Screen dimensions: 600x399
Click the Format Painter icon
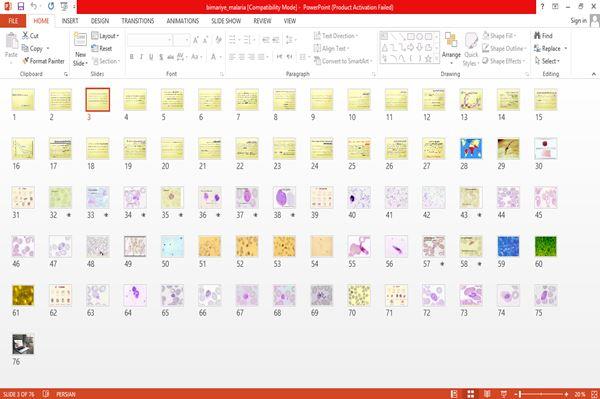pos(26,61)
